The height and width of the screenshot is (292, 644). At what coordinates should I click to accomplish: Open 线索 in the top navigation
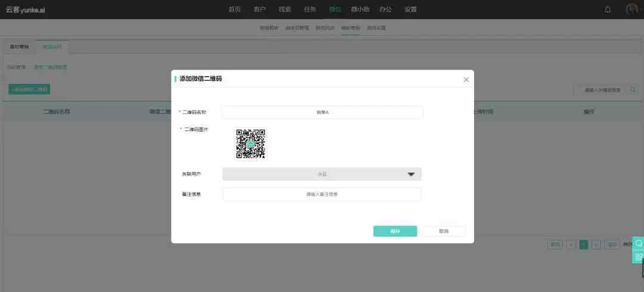tap(284, 10)
